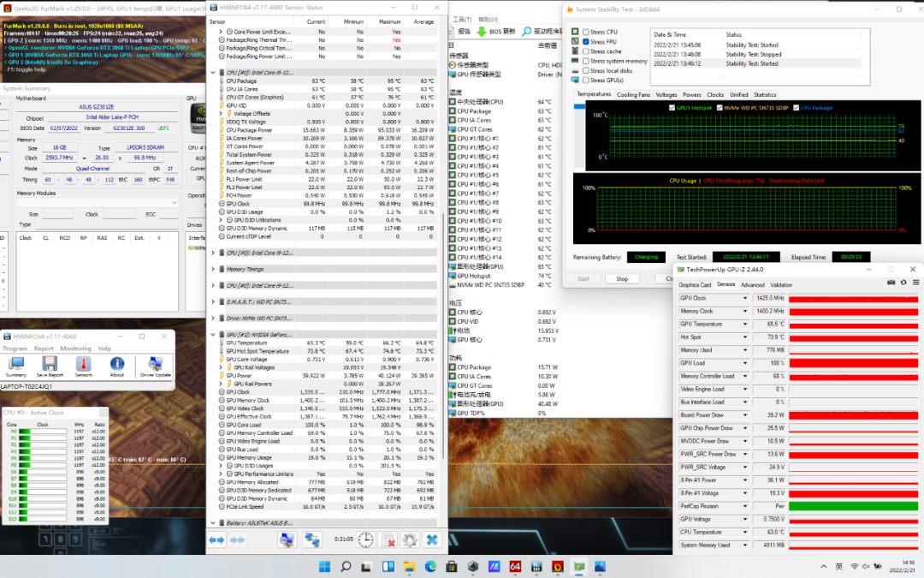This screenshot has width=924, height=578.
Task: Open Microsoft Edge from the taskbar
Action: coord(430,567)
